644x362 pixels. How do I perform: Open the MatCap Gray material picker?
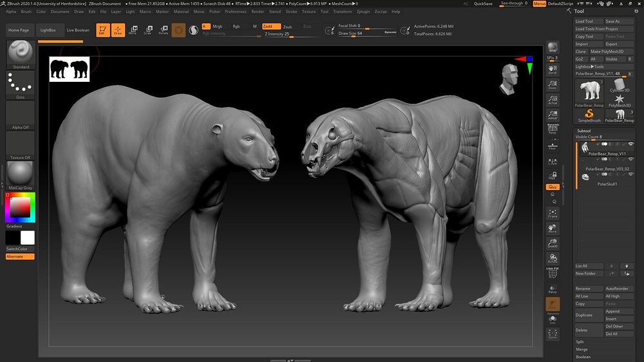[21, 175]
